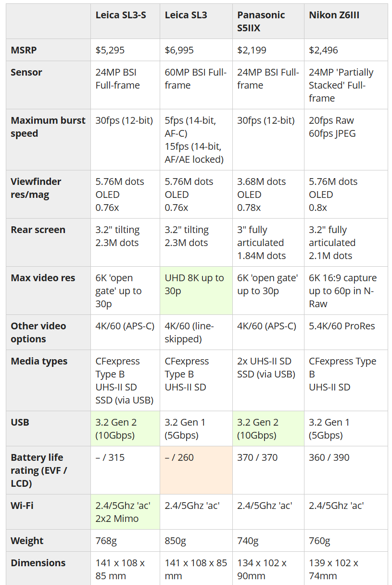Image resolution: width=392 pixels, height=585 pixels.
Task: Click the green UHD 8K up to 30p cell
Action: [x=196, y=291]
